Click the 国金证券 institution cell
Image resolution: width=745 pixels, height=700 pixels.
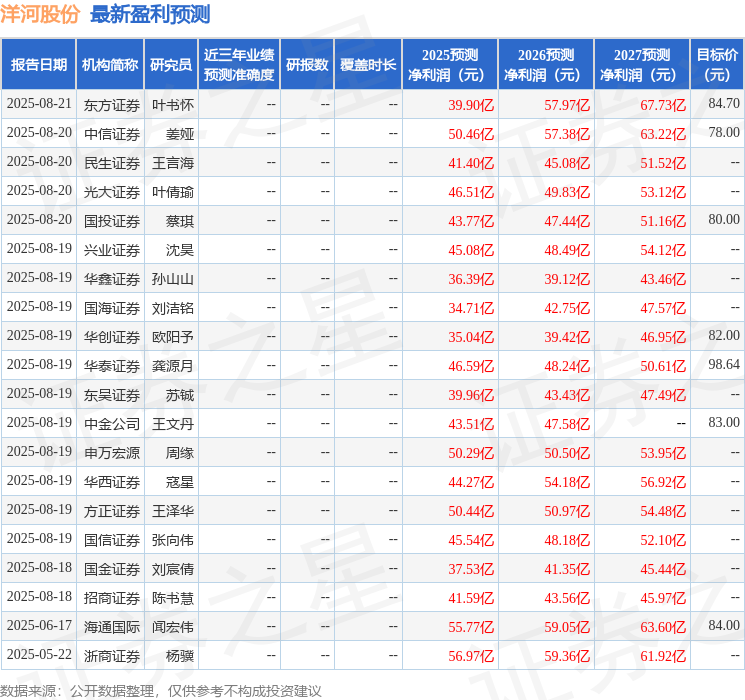tap(112, 569)
